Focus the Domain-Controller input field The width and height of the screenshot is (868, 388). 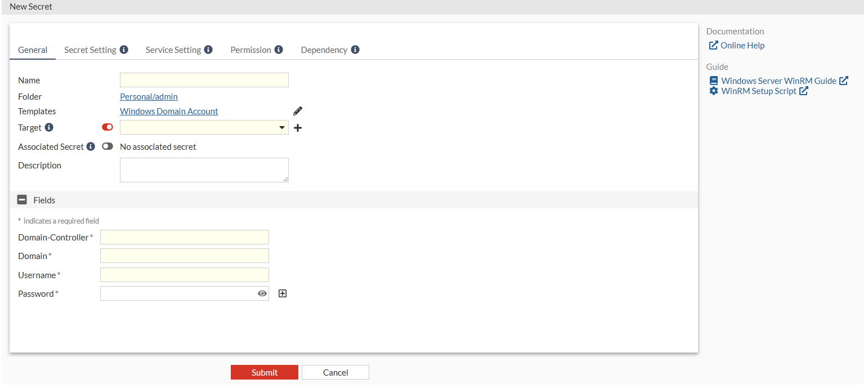(x=185, y=237)
